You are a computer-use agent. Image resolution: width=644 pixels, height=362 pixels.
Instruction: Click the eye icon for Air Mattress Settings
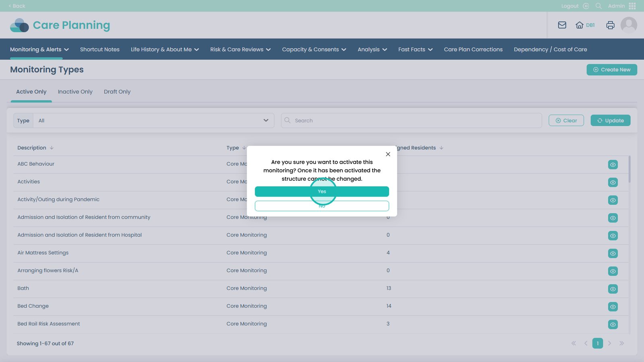613,253
